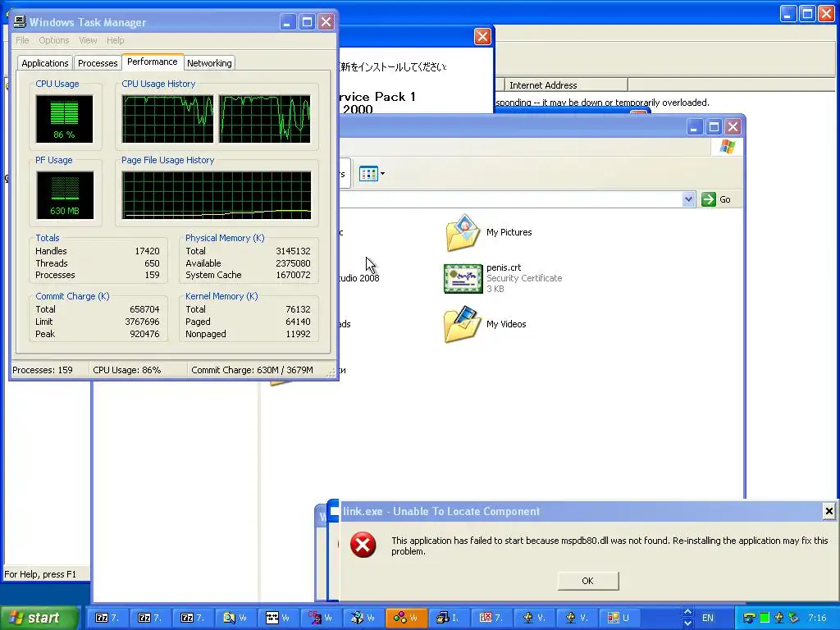
Task: Select the Security Certificate file icon
Action: point(463,279)
